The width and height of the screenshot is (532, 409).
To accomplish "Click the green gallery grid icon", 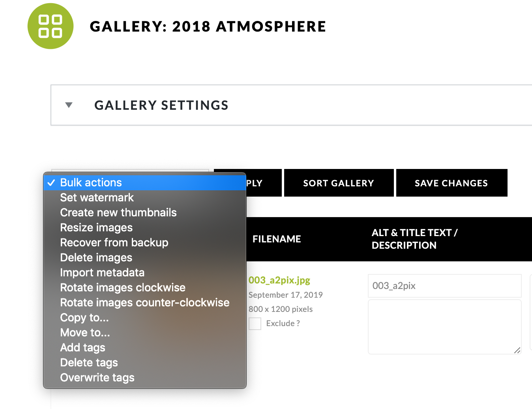I will [x=50, y=26].
